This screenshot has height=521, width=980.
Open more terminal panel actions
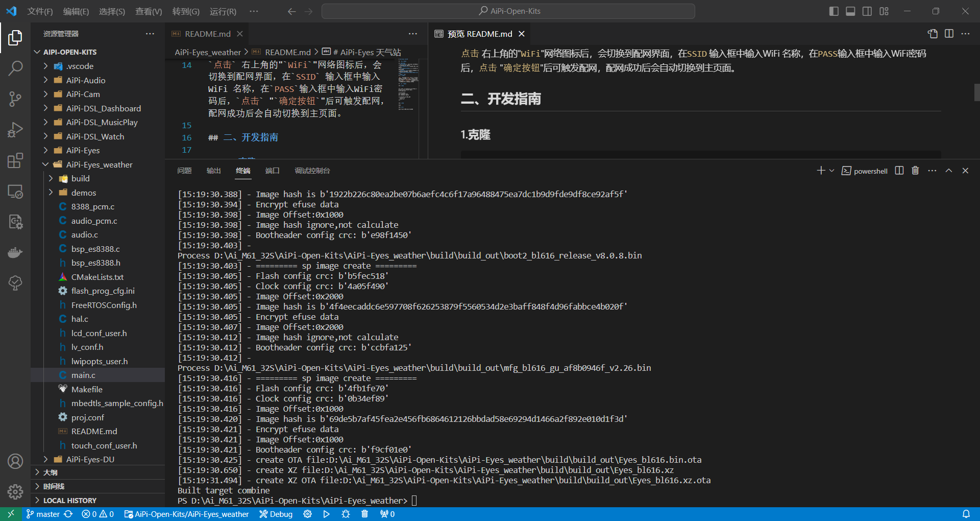[x=932, y=171]
